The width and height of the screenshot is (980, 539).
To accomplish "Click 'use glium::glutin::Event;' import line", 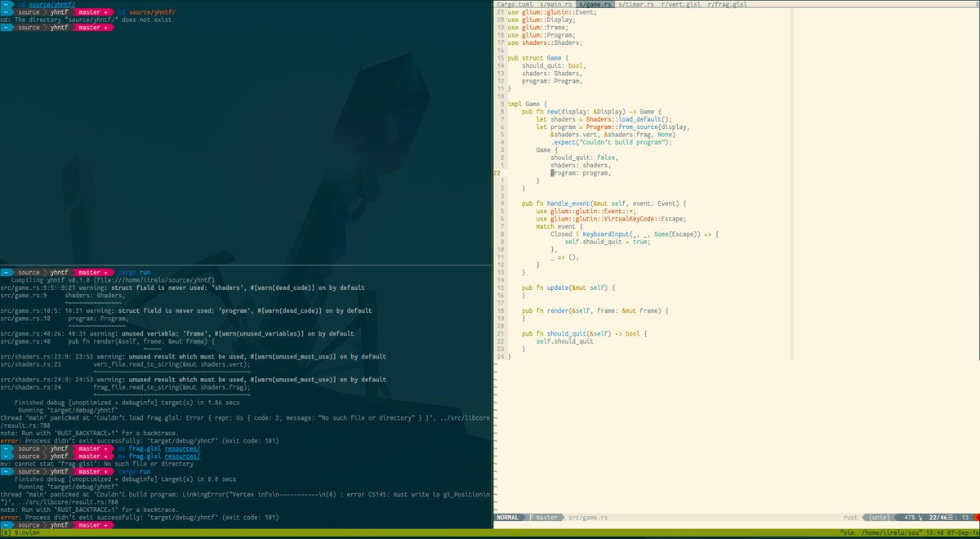I will (x=552, y=12).
